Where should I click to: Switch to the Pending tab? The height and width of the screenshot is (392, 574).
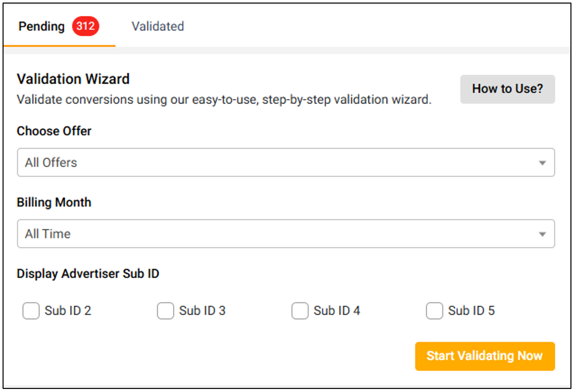[42, 26]
